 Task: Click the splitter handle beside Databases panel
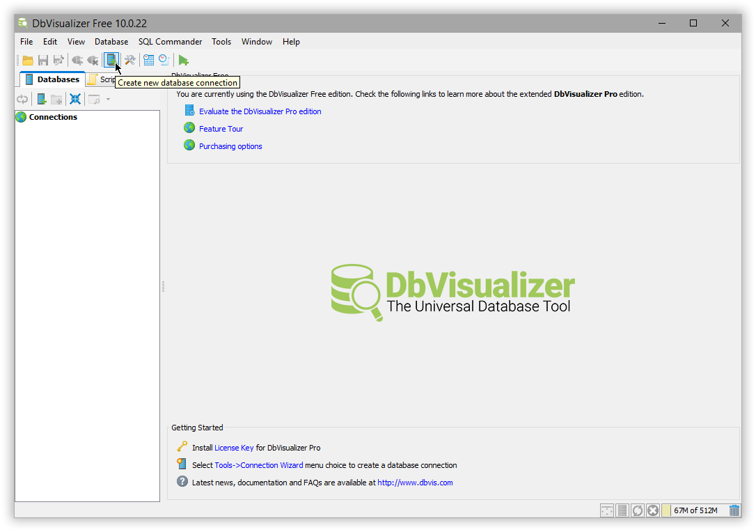(164, 286)
